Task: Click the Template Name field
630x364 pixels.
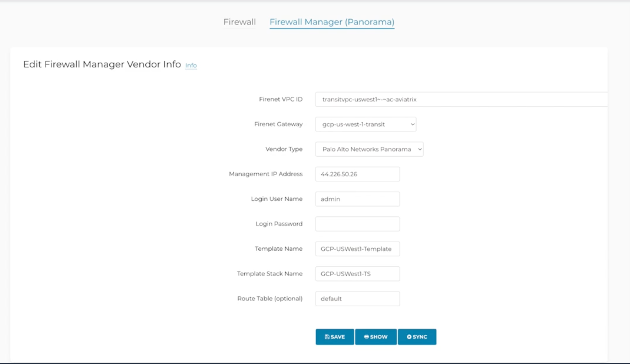Action: (357, 248)
